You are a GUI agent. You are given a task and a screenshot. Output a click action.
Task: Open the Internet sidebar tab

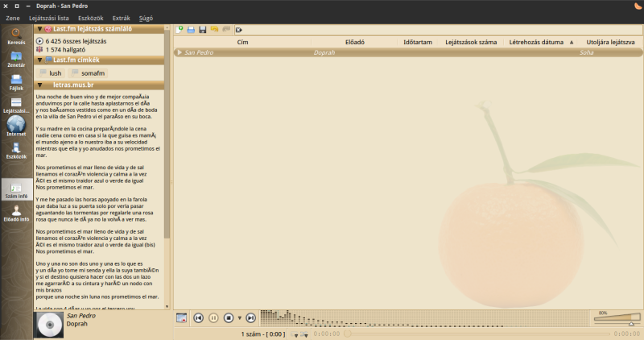16,126
